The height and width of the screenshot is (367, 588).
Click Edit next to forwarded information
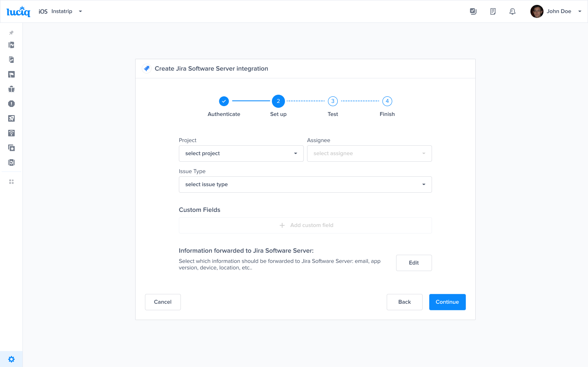414,262
